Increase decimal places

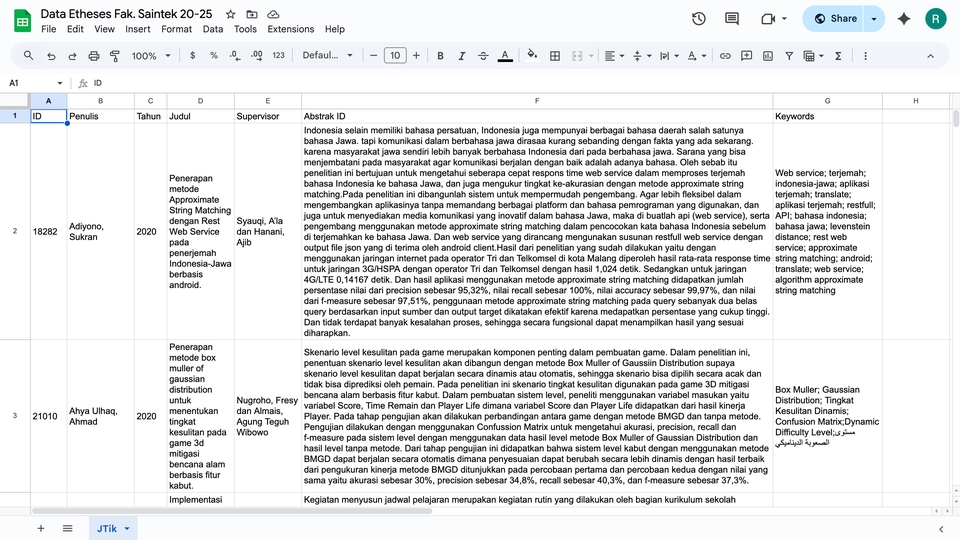click(257, 56)
